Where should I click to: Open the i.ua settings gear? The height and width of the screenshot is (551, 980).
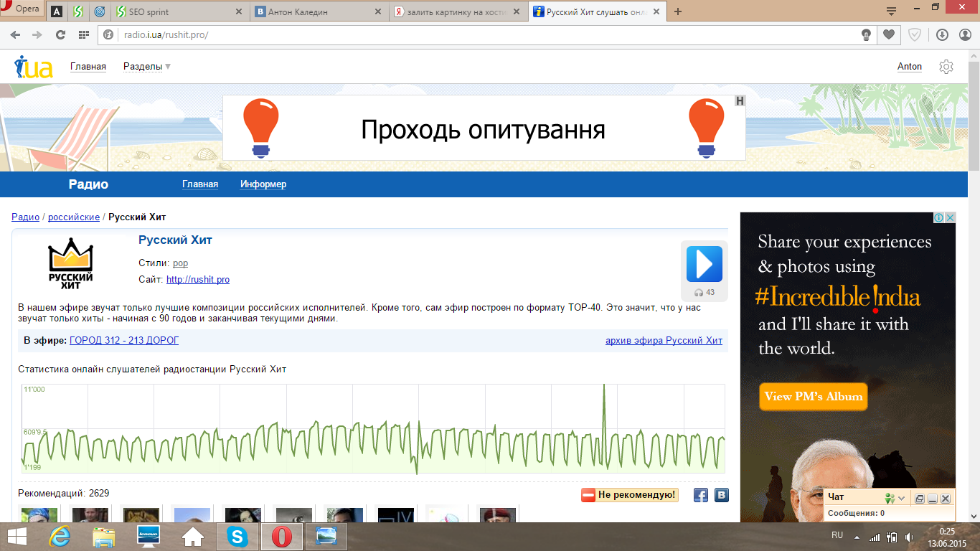pos(946,67)
